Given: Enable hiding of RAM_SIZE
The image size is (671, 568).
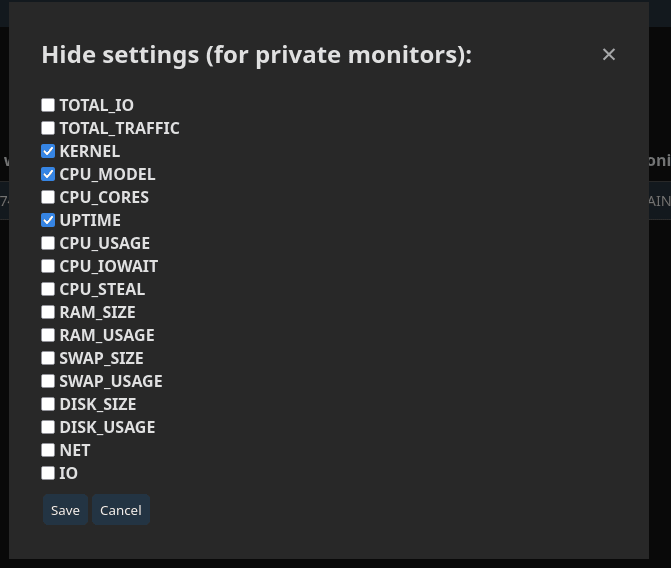Looking at the screenshot, I should pos(48,312).
